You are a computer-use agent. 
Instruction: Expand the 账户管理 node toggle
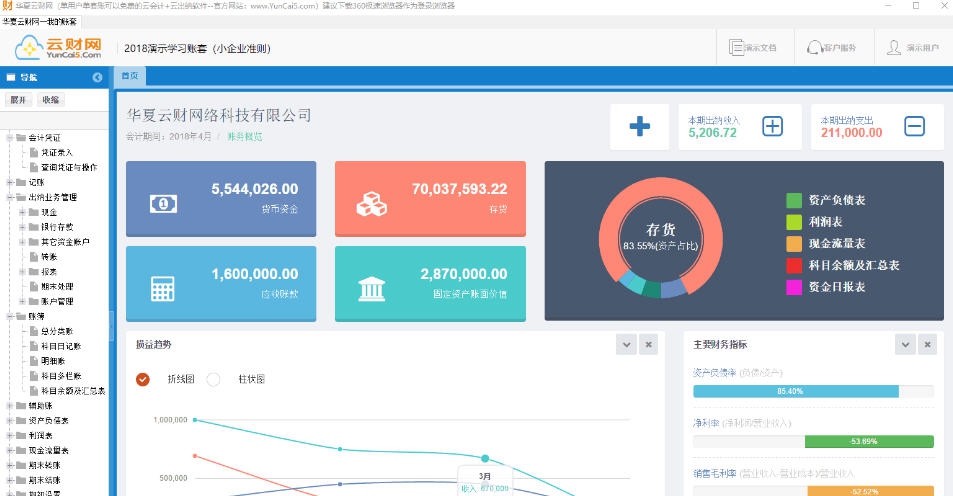pos(22,301)
